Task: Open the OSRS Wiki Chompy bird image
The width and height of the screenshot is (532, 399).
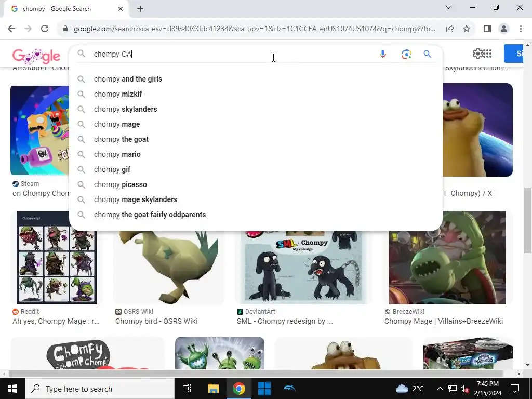Action: click(x=169, y=268)
